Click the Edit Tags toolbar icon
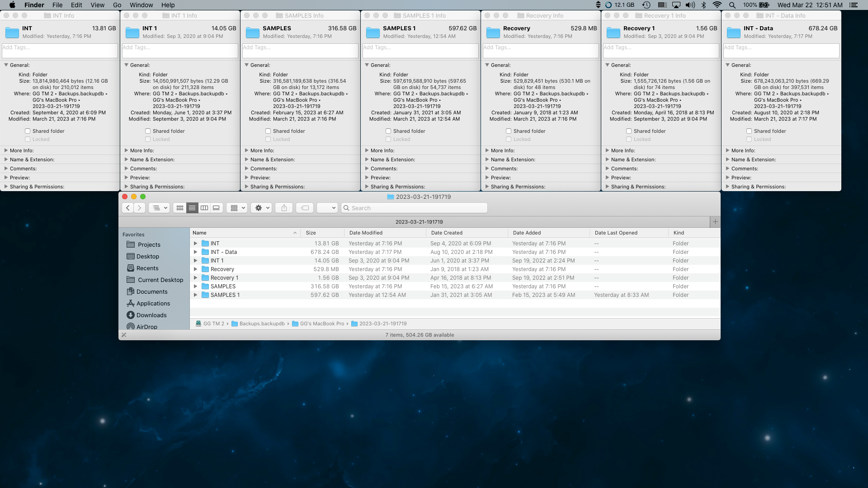The image size is (868, 488). point(305,208)
